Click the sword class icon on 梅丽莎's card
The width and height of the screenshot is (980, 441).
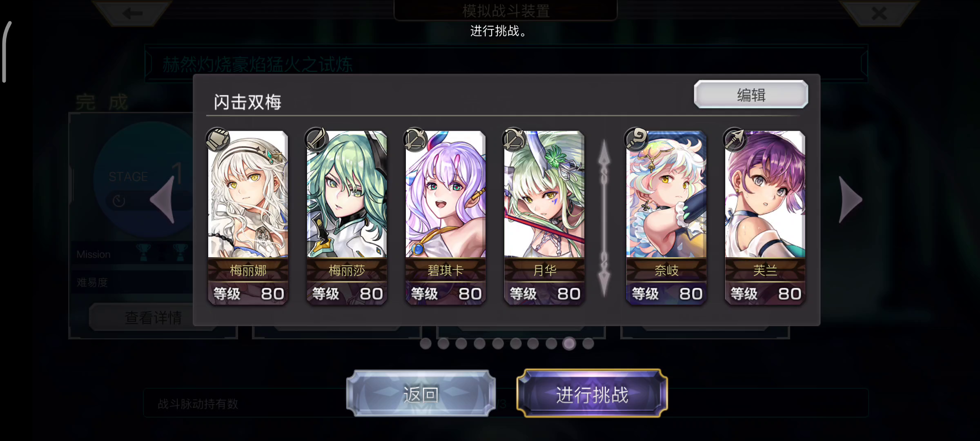316,139
